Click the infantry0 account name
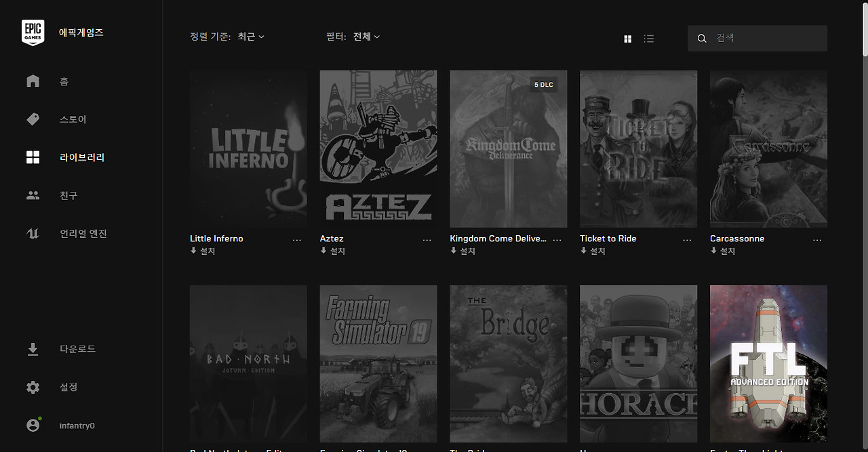 [x=77, y=426]
